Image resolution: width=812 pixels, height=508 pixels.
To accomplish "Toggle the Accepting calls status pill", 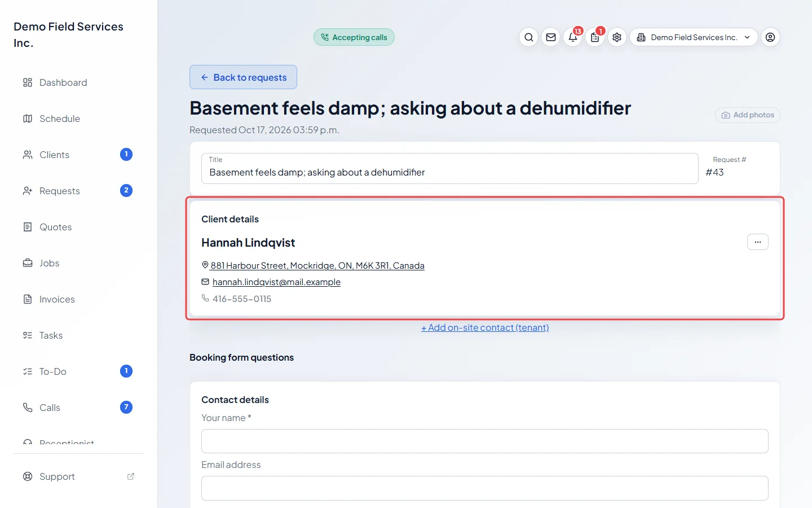I will coord(354,37).
